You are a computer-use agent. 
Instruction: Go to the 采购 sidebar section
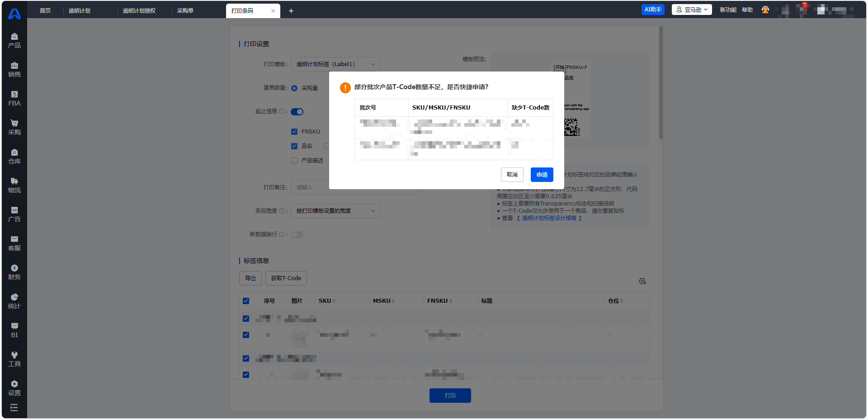coord(14,127)
